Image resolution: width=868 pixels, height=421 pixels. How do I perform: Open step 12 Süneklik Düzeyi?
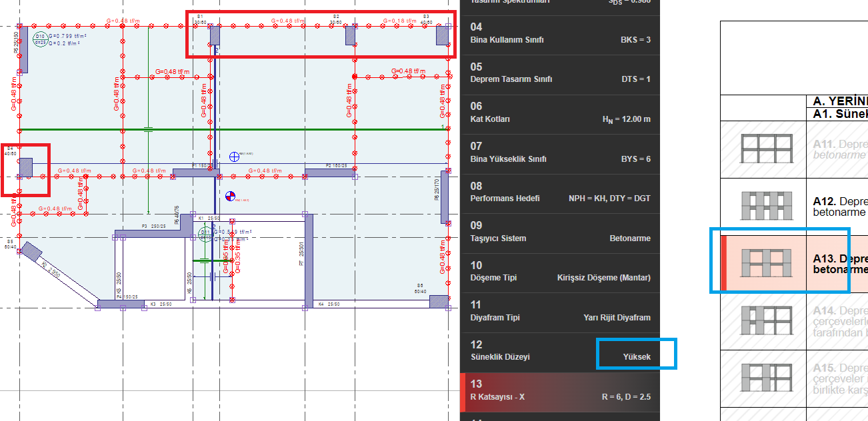tap(560, 350)
